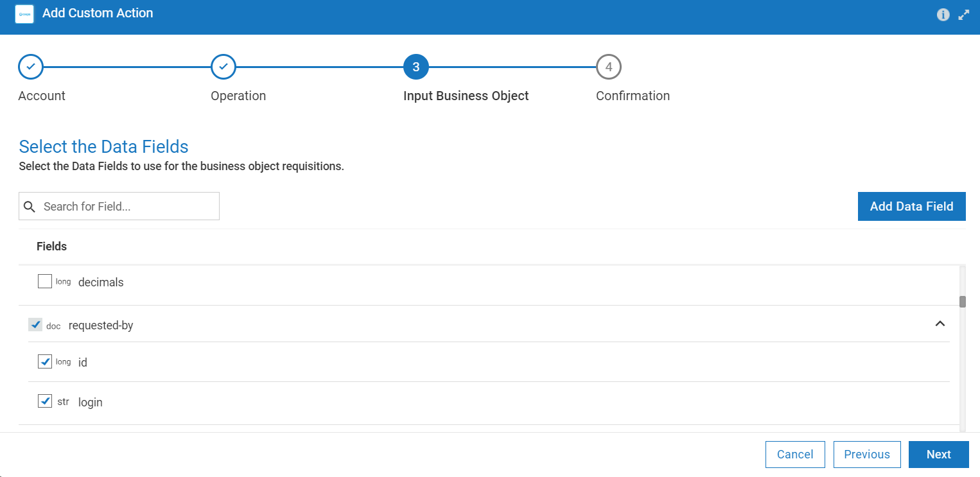Collapse the requested-by section chevron
Screen dimensions: 980x477
940,324
